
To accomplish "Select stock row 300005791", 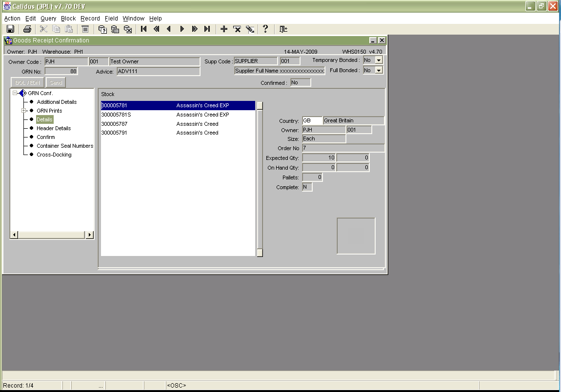I will tap(178, 133).
